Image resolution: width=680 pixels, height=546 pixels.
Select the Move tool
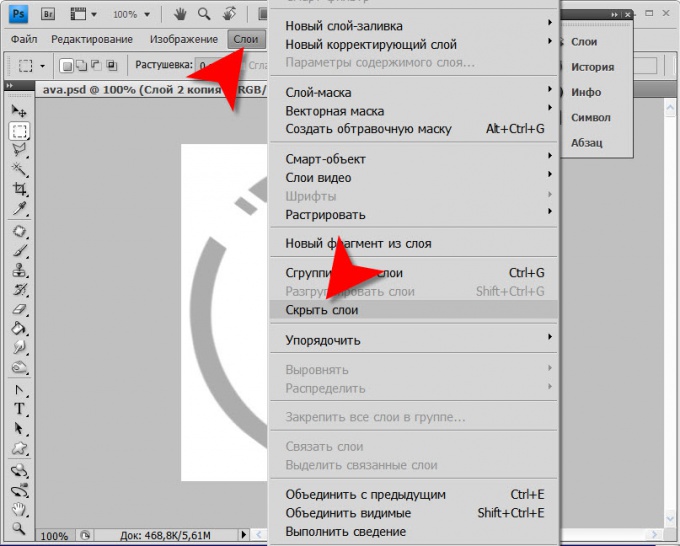(19, 111)
